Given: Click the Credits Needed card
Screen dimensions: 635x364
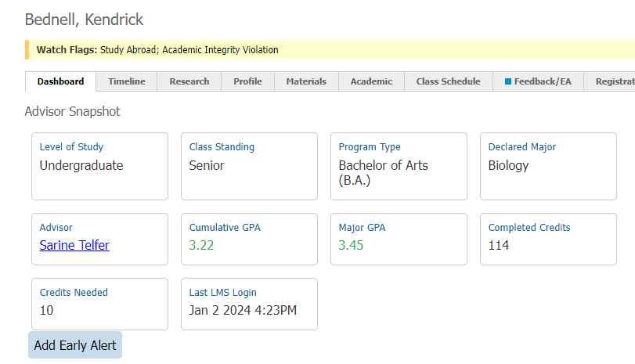Looking at the screenshot, I should 99,304.
